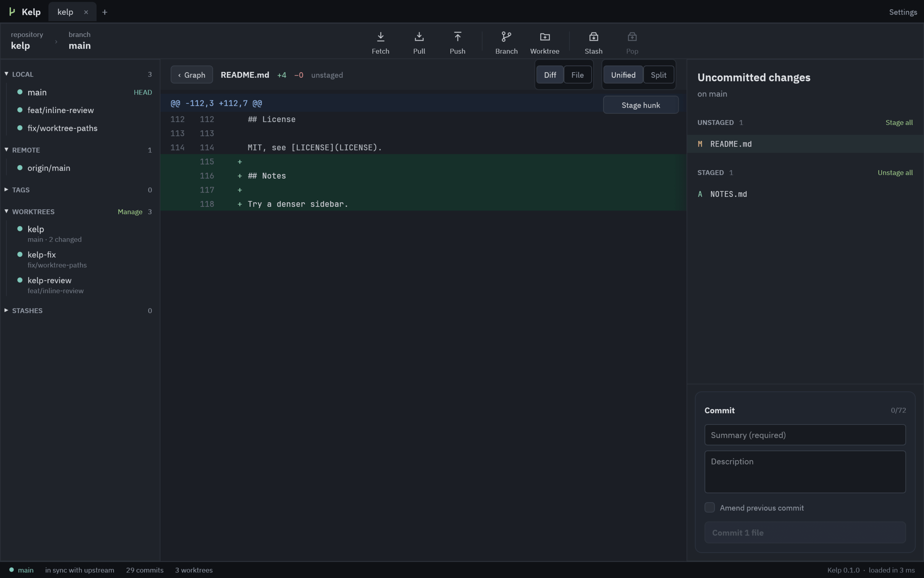Collapse the WORKTREES section

pyautogui.click(x=6, y=211)
